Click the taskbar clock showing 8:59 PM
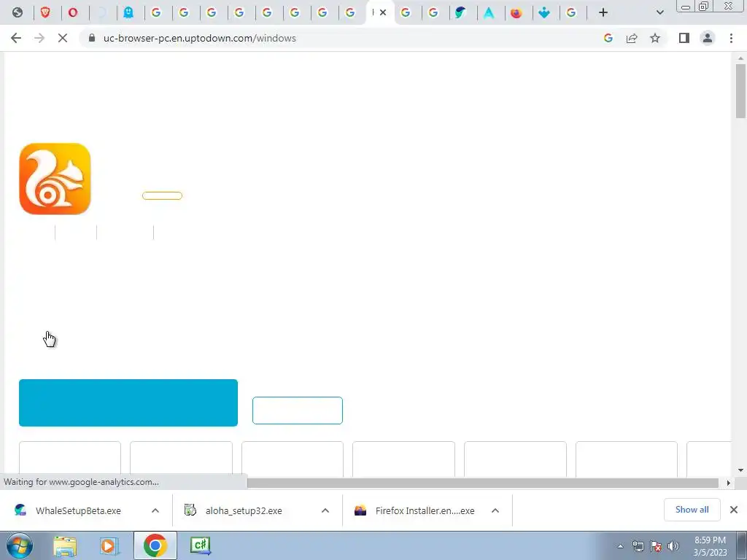747x560 pixels. (x=711, y=546)
